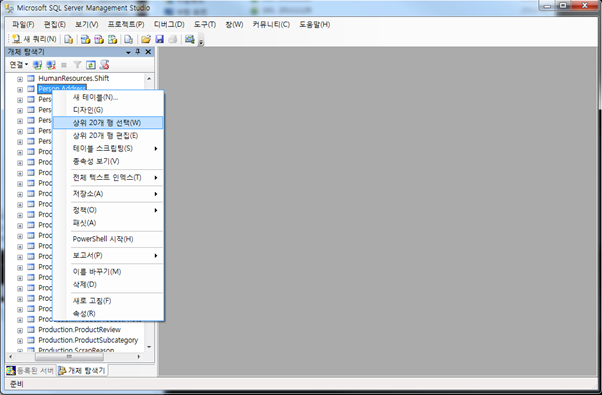This screenshot has height=395, width=602.
Task: Click the Analysis Services MDX Query icon
Action: (85, 39)
